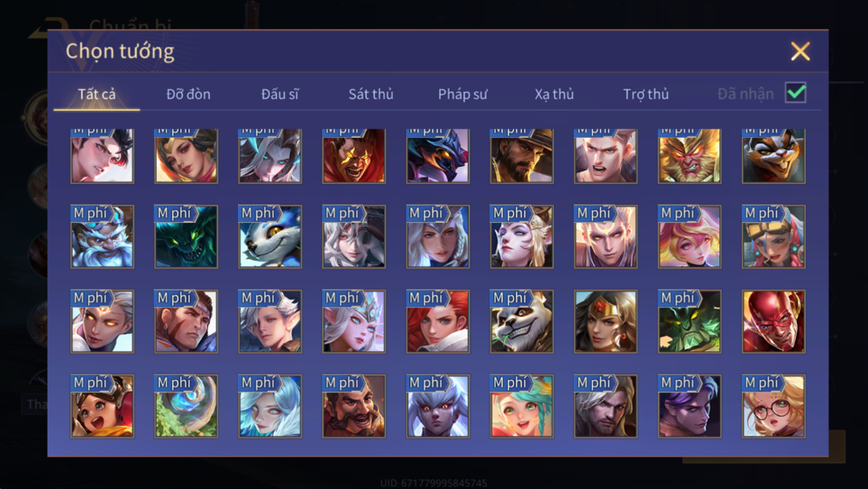Close the Chọn tướng dialog
Viewport: 868px width, 489px height.
[x=800, y=51]
